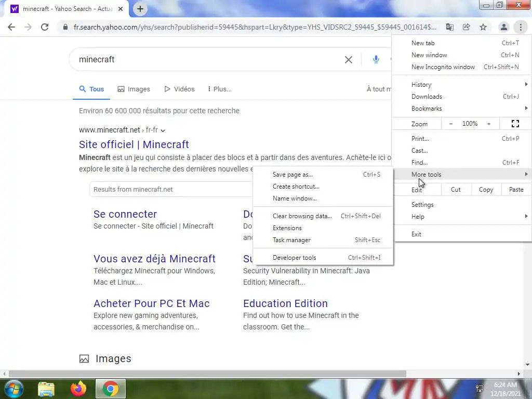Reload the page with refresh icon
The image size is (532, 399).
(x=45, y=27)
